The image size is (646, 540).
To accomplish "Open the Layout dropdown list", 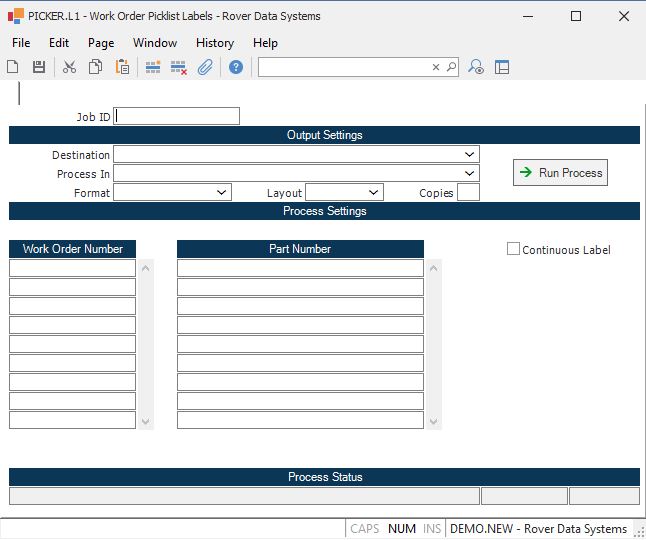I will (373, 192).
